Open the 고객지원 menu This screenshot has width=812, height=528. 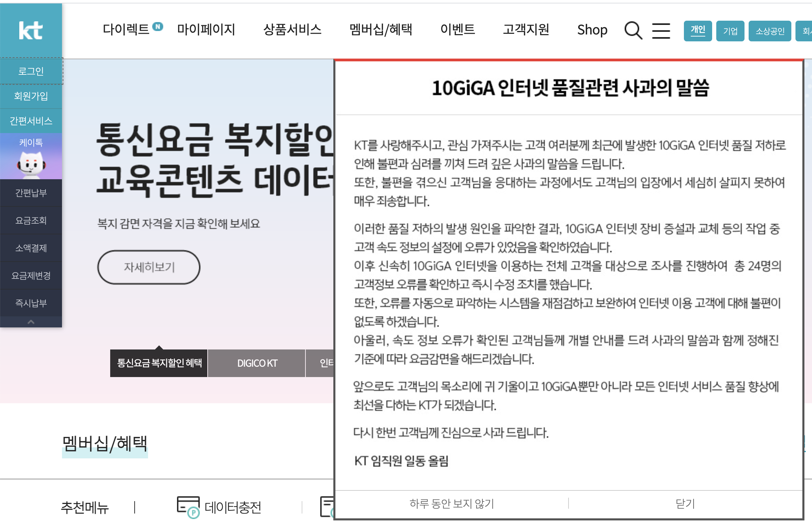tap(526, 30)
